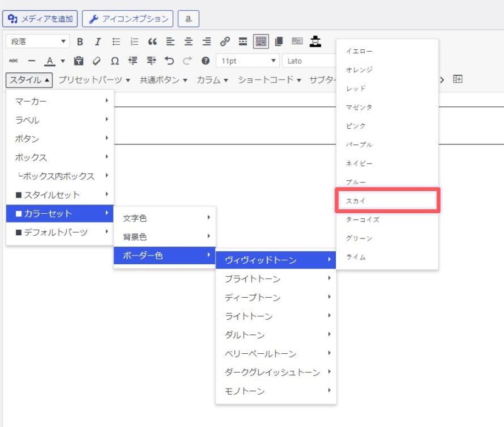
Task: Open アイコンオプション button
Action: tap(128, 19)
